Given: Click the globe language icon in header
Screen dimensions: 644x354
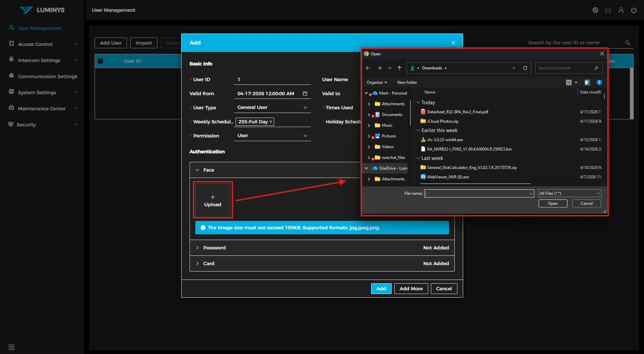Looking at the screenshot, I should pyautogui.click(x=595, y=10).
